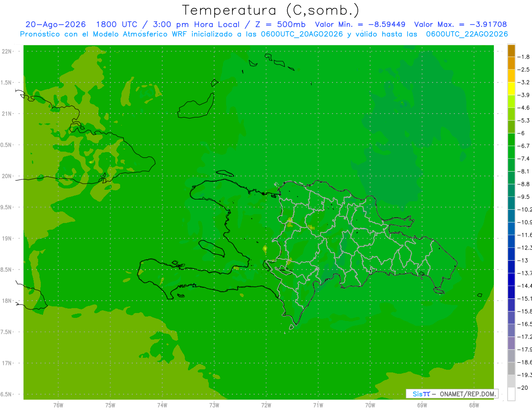Click the "74W" longitude axis label

(162, 406)
